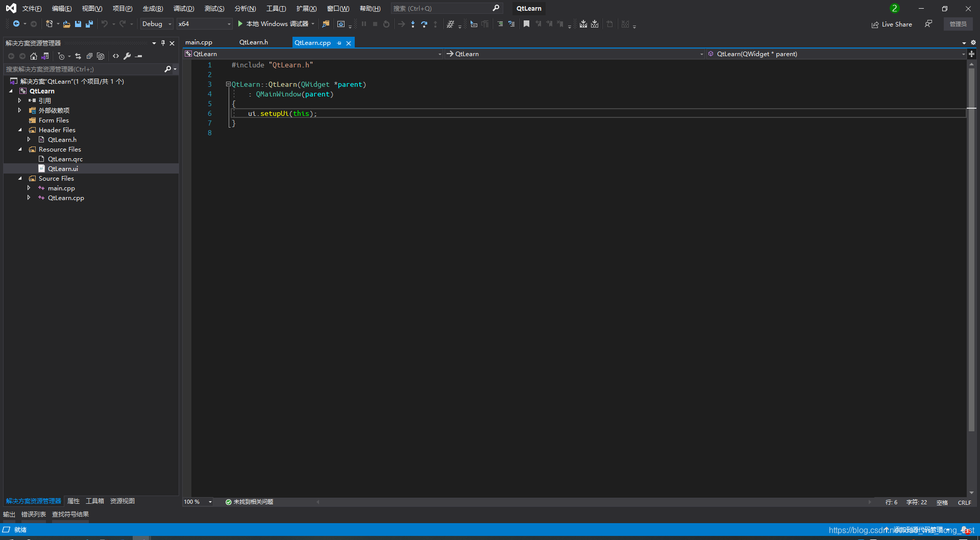Click the split editor handle above the scrollbar
Image resolution: width=980 pixels, height=540 pixels.
(x=971, y=54)
